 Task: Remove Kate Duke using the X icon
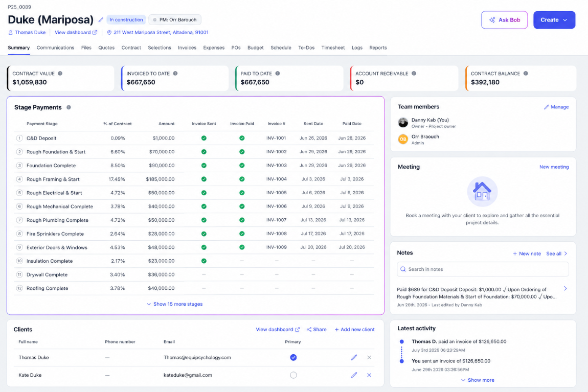tap(369, 375)
